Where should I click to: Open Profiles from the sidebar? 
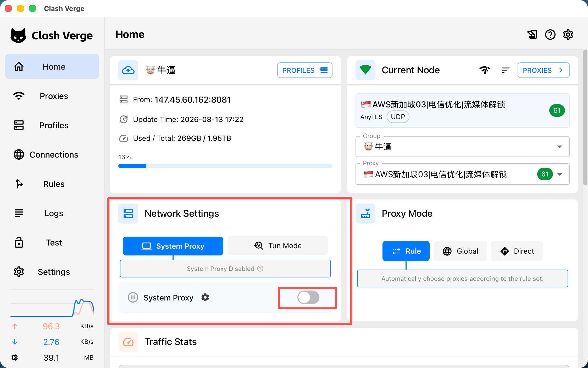tap(52, 125)
